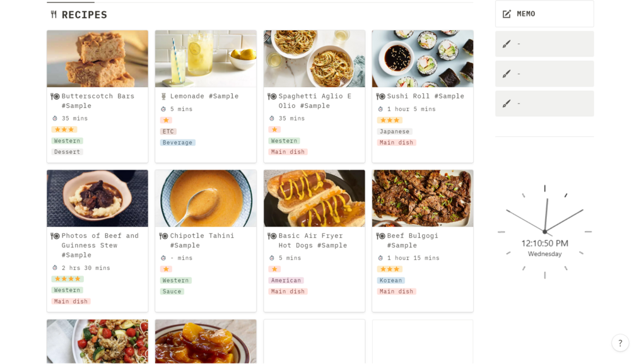634x364 pixels.
Task: Click the fork-and-knife icon beside RECIPES heading
Action: pos(54,15)
